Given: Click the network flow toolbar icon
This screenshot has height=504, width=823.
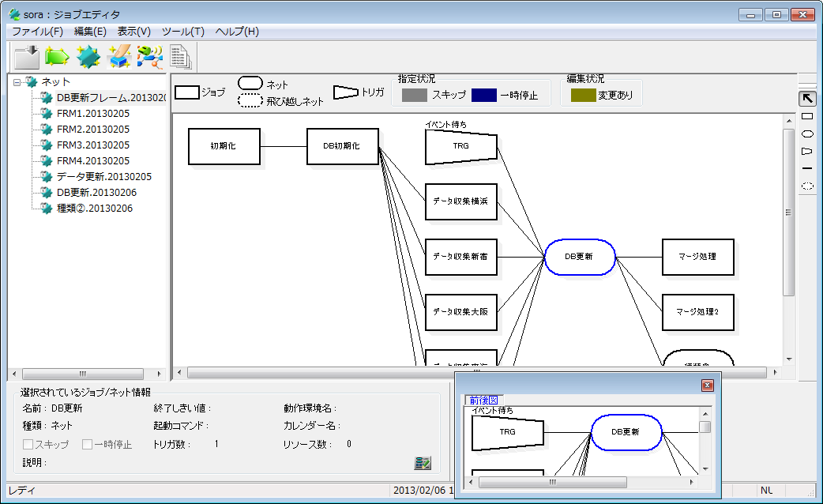Looking at the screenshot, I should click(x=150, y=57).
